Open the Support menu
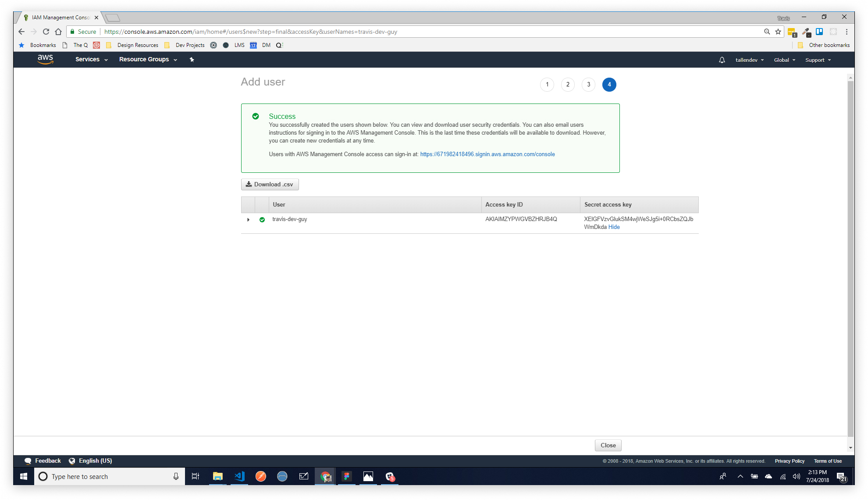868x500 pixels. 818,60
